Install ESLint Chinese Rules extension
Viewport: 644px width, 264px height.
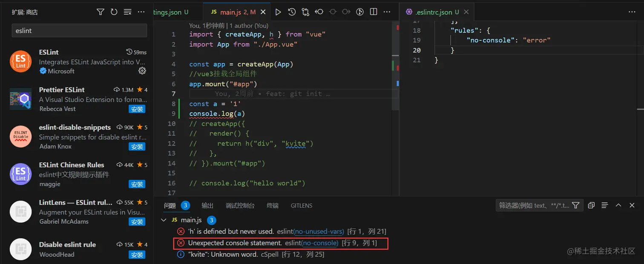[x=137, y=184]
